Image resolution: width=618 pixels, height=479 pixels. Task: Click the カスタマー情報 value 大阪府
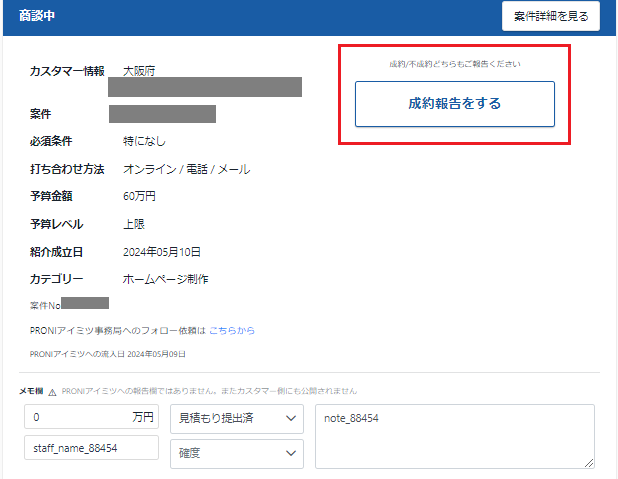(x=139, y=71)
